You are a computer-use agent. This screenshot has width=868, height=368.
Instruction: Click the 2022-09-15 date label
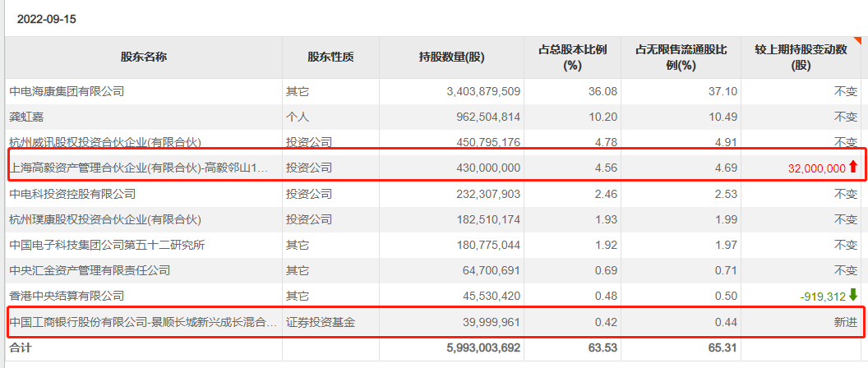[47, 20]
